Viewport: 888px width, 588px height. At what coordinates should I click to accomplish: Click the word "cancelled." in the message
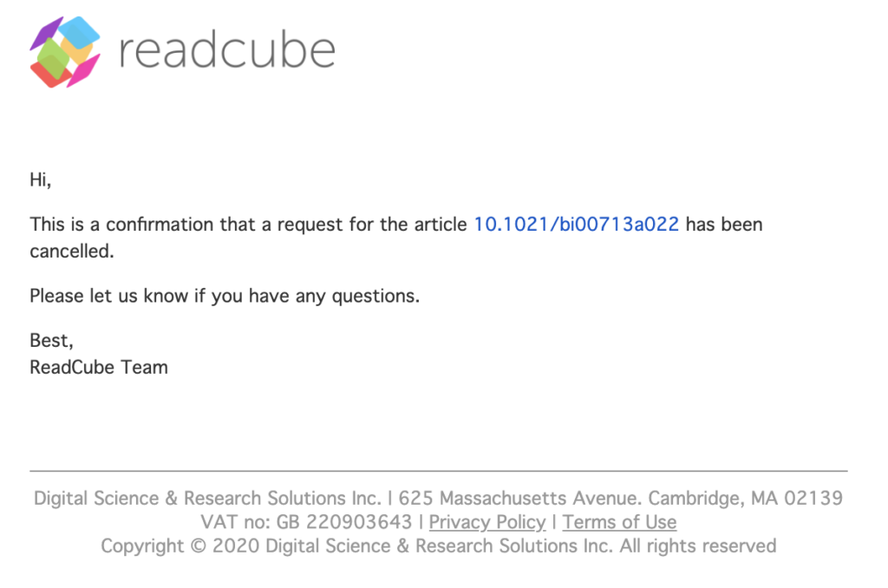coord(71,252)
